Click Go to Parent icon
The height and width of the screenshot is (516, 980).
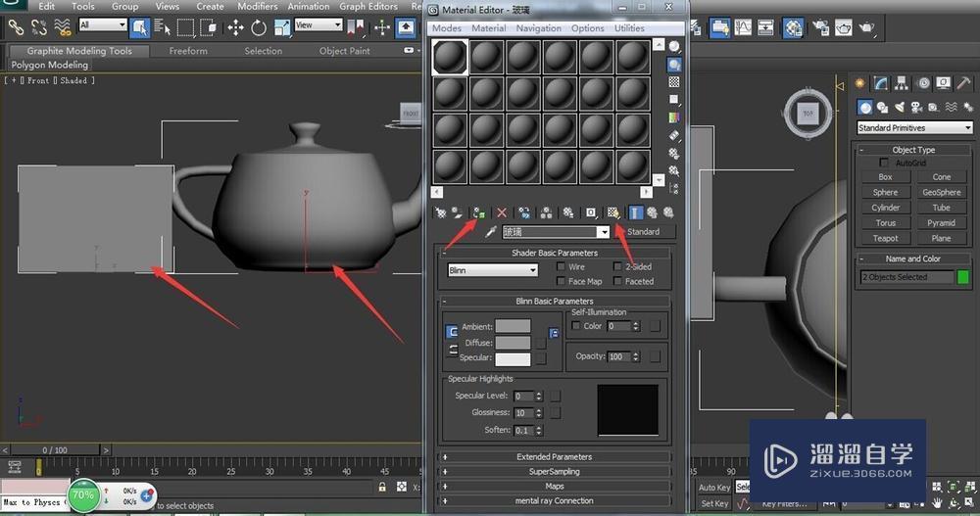pyautogui.click(x=653, y=213)
